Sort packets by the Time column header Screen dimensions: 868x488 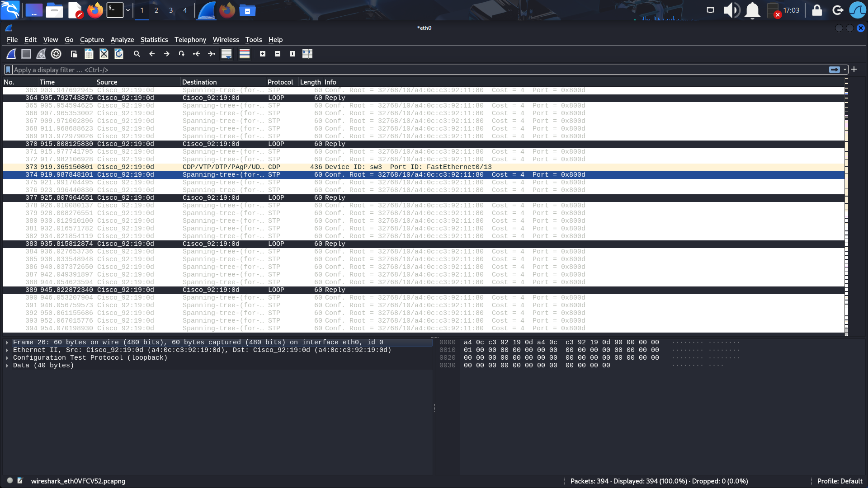click(x=66, y=82)
